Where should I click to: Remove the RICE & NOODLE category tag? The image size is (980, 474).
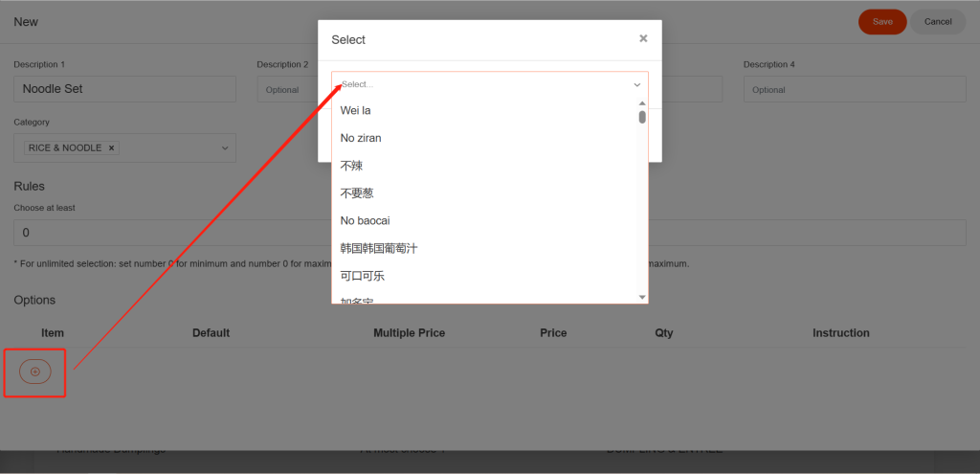[x=111, y=148]
